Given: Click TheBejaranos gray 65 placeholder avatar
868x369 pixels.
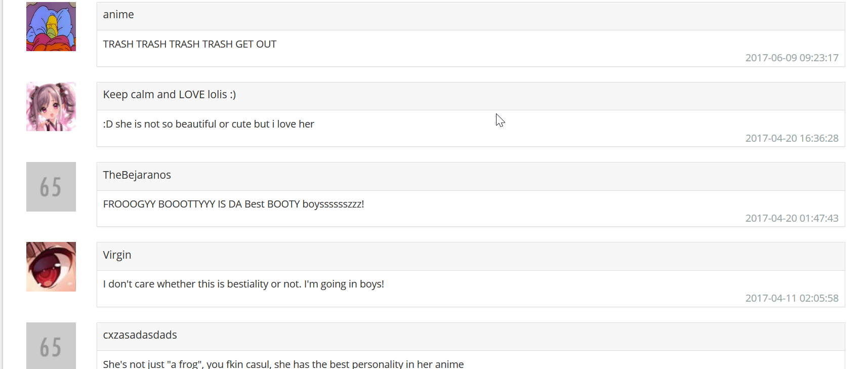Looking at the screenshot, I should point(51,187).
